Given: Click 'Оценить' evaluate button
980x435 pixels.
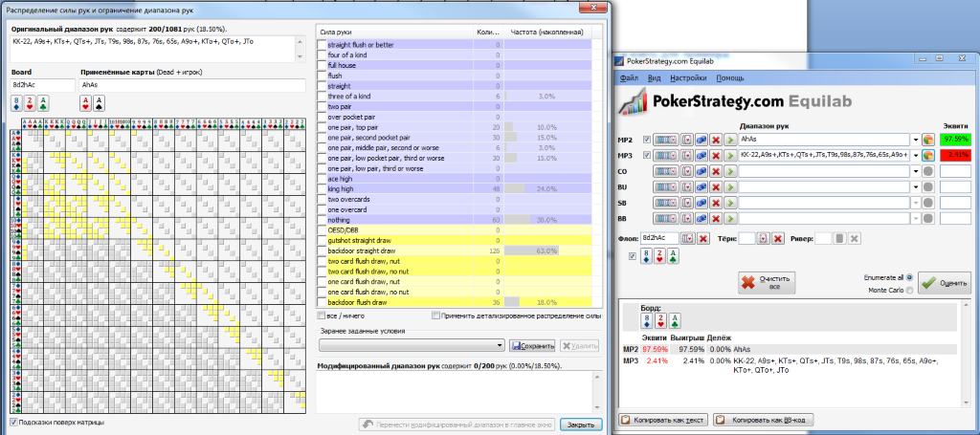Looking at the screenshot, I should (x=944, y=283).
